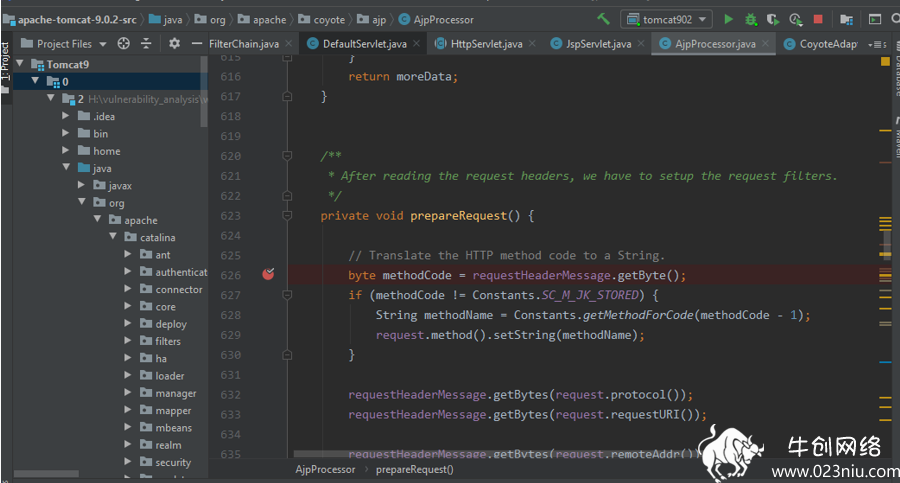Click AjpProcessor breadcrumb at editor bottom
Screen dimensions: 900x483
click(x=325, y=469)
